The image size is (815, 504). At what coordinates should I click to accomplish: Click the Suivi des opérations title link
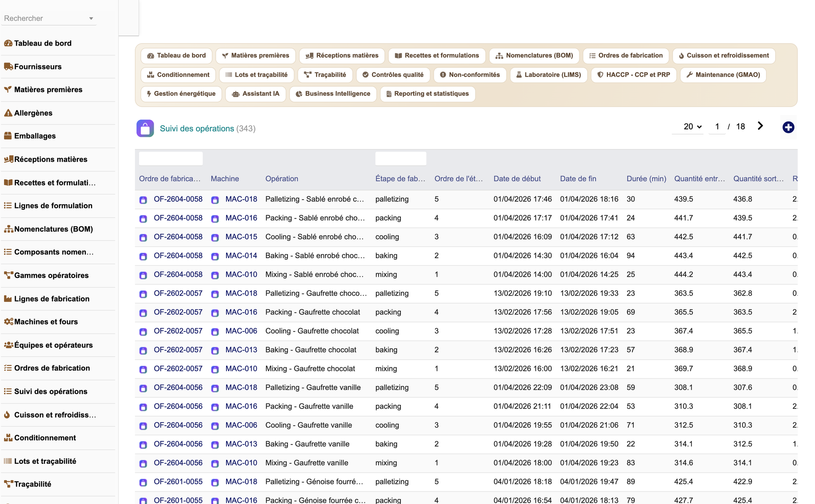pos(197,129)
